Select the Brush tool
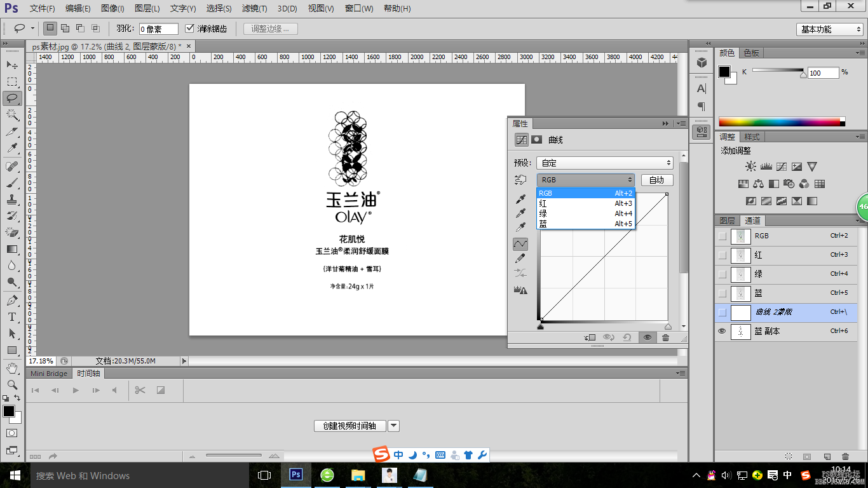 (x=12, y=182)
